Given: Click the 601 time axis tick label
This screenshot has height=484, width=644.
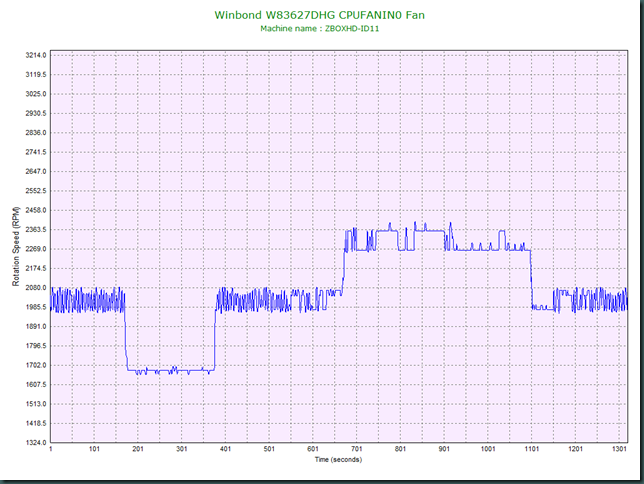Looking at the screenshot, I should click(x=313, y=449).
